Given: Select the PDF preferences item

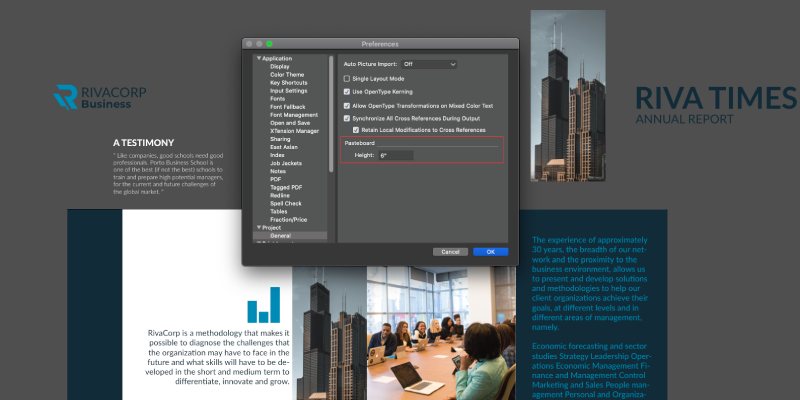Looking at the screenshot, I should (x=276, y=180).
